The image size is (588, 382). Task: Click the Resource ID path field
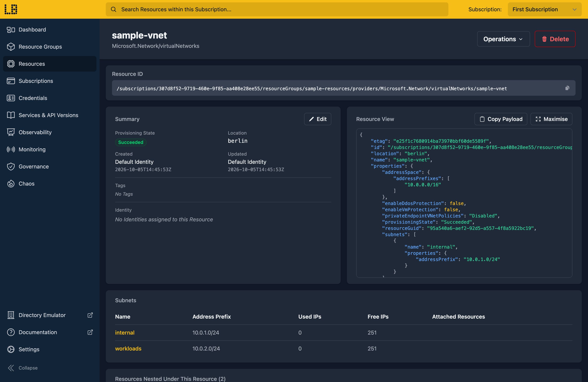pos(343,88)
